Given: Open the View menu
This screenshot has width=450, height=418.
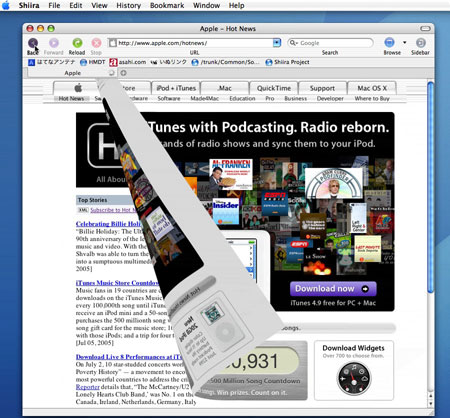Looking at the screenshot, I should pyautogui.click(x=99, y=5).
